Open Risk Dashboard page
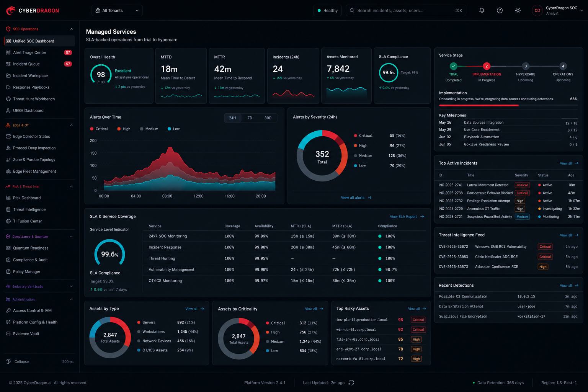588x392 pixels. coord(39,198)
